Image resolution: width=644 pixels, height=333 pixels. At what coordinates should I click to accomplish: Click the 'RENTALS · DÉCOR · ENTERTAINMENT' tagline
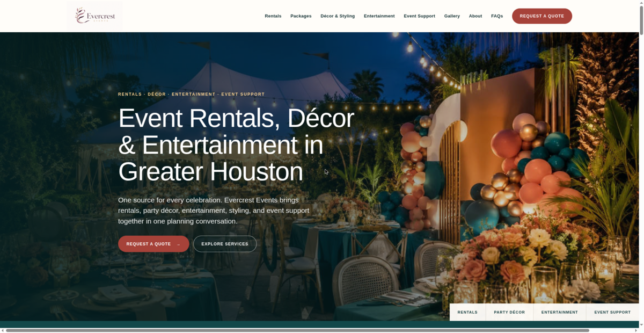click(191, 94)
